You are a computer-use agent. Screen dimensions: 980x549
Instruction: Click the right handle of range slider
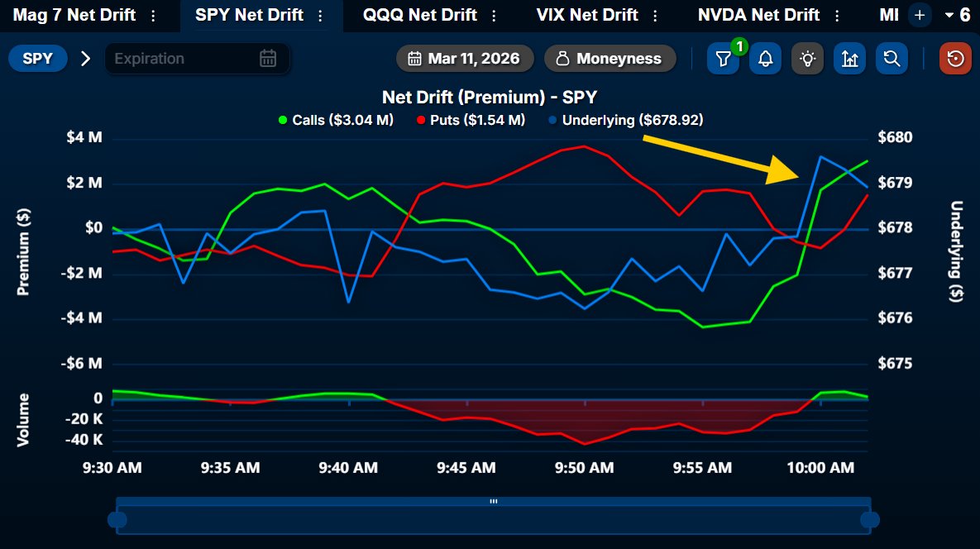pyautogui.click(x=870, y=519)
